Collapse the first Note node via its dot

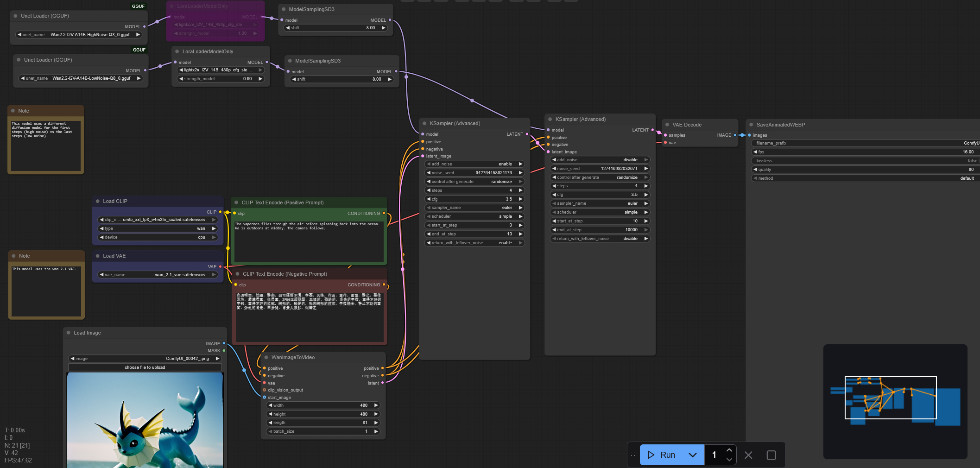13,111
